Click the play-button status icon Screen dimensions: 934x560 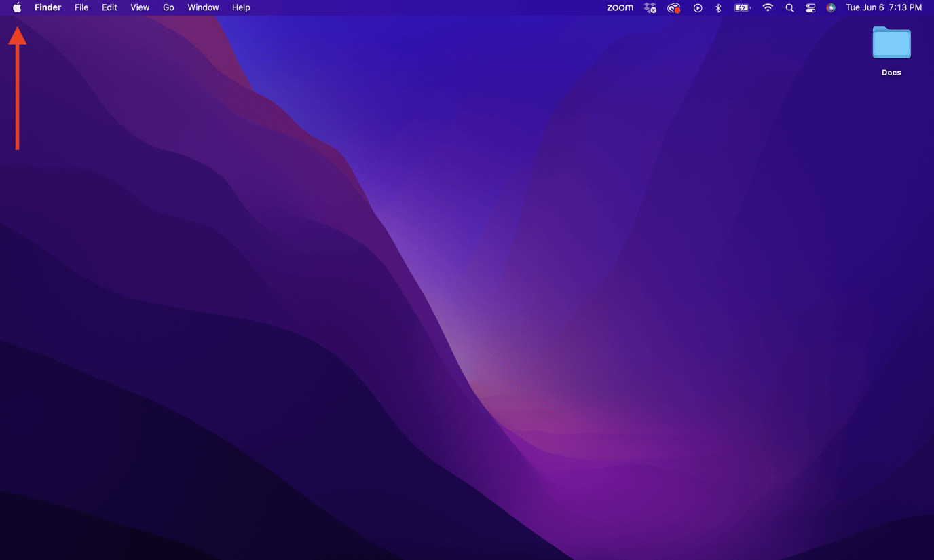click(697, 7)
